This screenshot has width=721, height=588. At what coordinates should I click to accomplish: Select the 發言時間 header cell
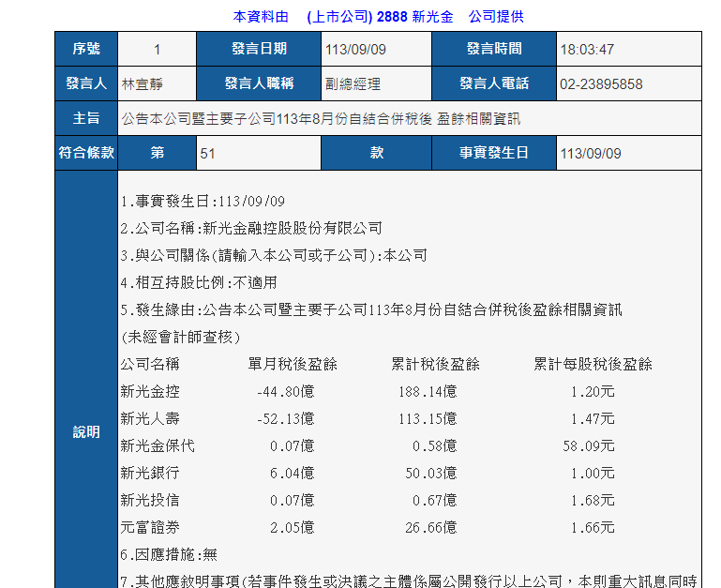pyautogui.click(x=494, y=49)
